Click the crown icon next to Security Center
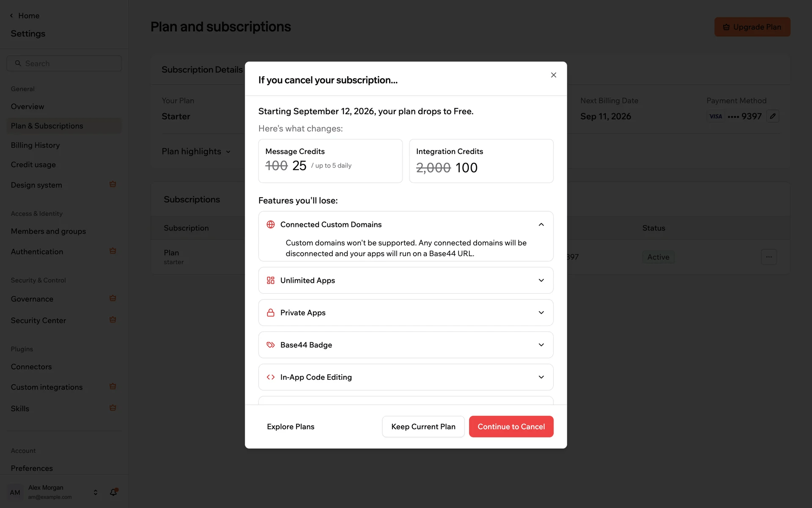812x508 pixels. (x=112, y=320)
